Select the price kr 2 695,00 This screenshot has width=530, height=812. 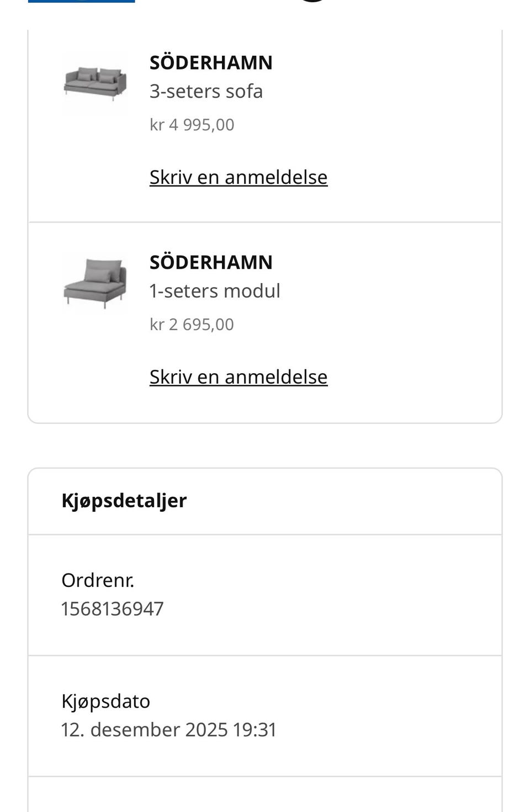[x=192, y=325]
